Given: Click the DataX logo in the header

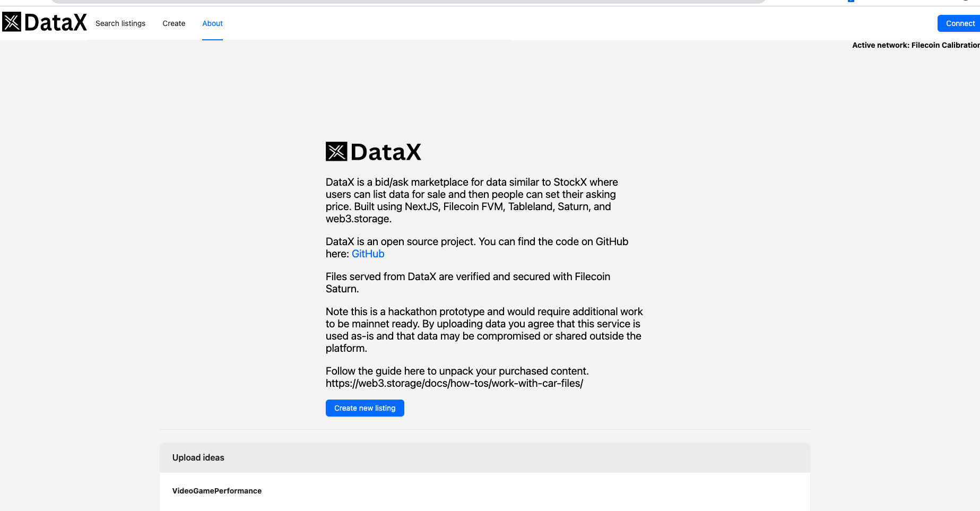Looking at the screenshot, I should [x=45, y=22].
